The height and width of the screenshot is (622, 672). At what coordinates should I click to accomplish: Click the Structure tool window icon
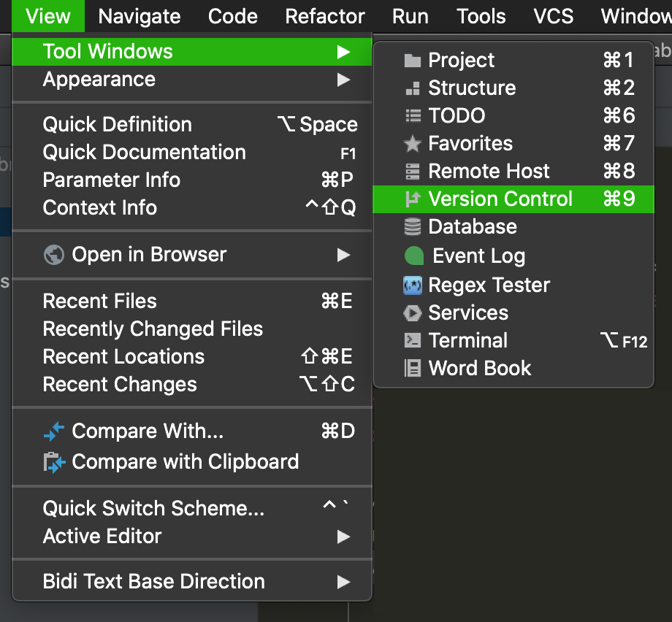pyautogui.click(x=413, y=88)
